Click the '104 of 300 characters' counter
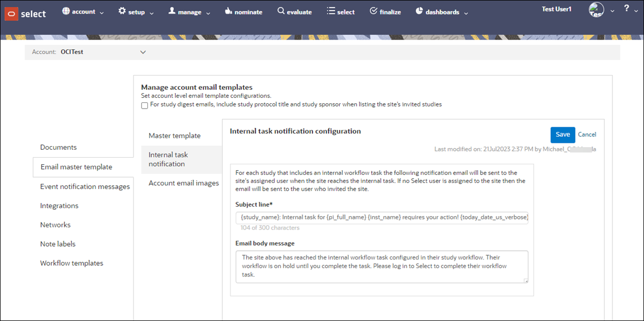This screenshot has height=321, width=644. [270, 228]
